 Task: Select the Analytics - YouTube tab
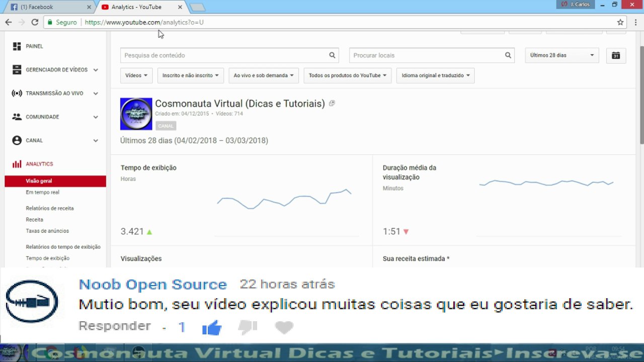click(142, 7)
